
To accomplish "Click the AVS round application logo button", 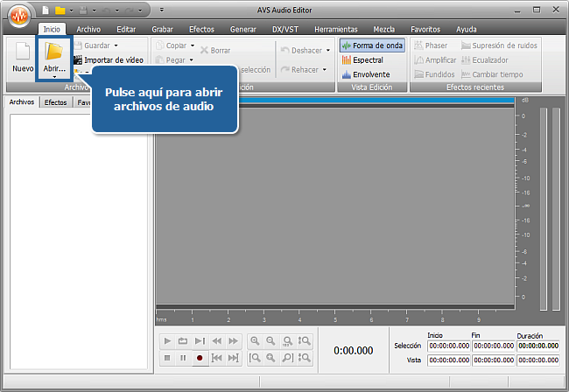I will tap(18, 17).
